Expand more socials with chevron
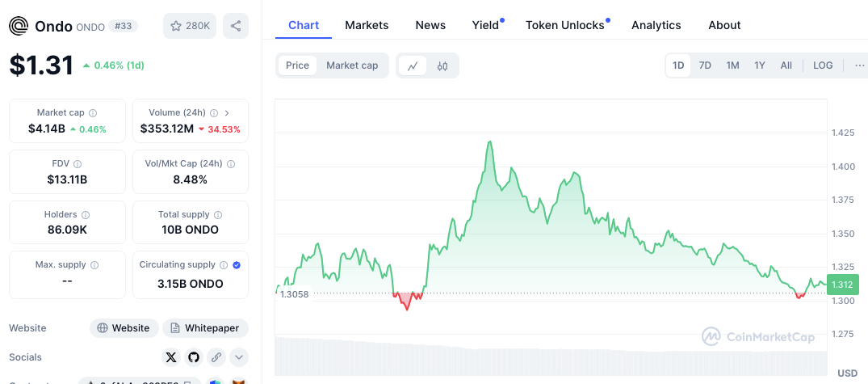This screenshot has width=868, height=384. tap(238, 357)
